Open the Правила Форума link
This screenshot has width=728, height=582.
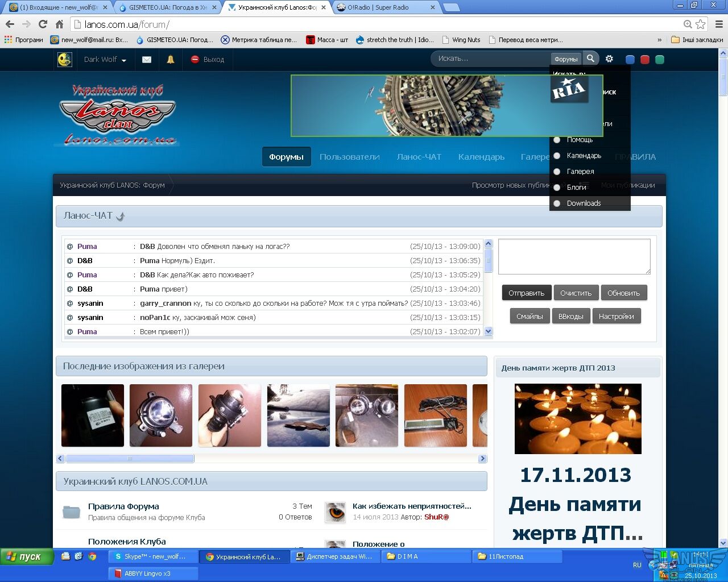123,506
